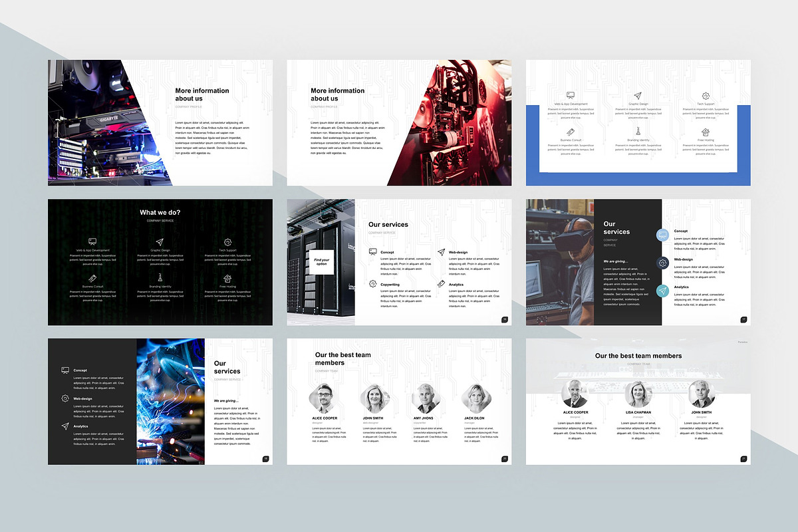Click 'More information about us' heading beside the red photo

click(338, 94)
